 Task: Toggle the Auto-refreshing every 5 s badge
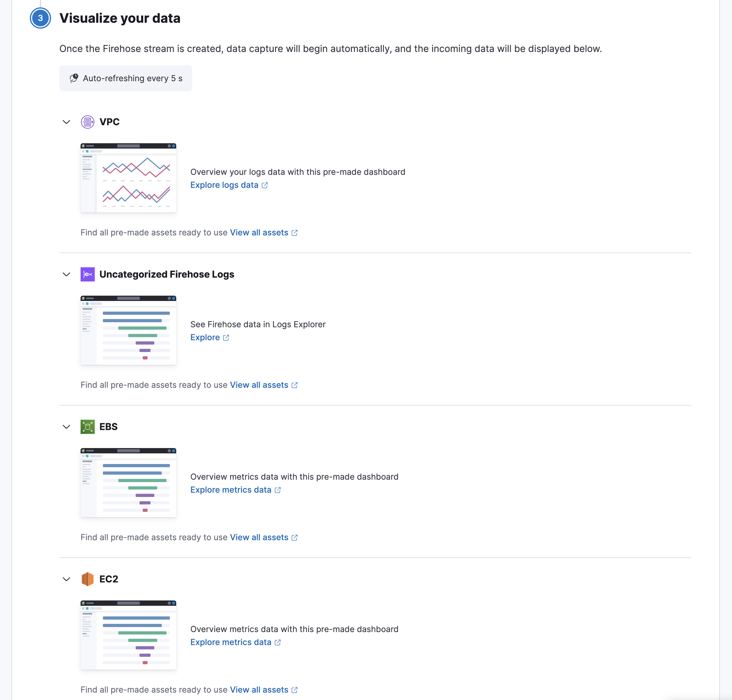click(x=125, y=78)
